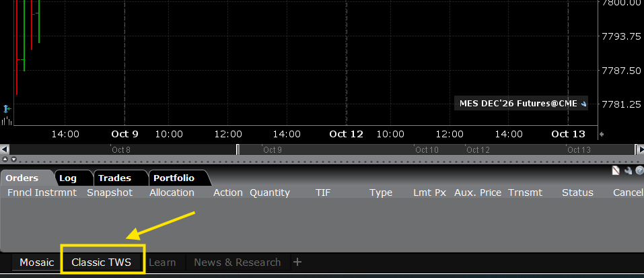The height and width of the screenshot is (278, 644).
Task: Click the 7793.75 price axis label
Action: point(621,36)
